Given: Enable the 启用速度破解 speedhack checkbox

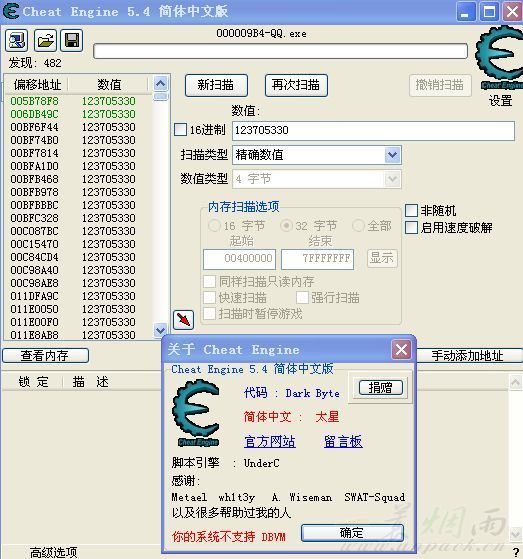Looking at the screenshot, I should tap(411, 227).
